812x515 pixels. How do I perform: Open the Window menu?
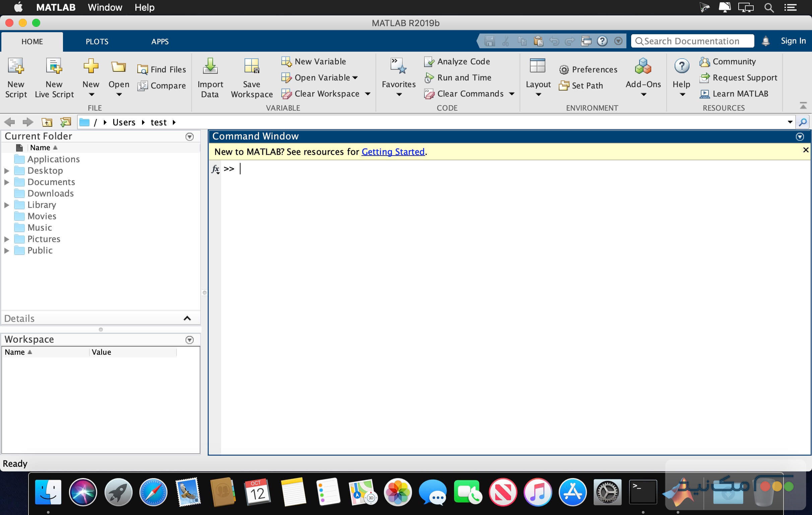pyautogui.click(x=105, y=7)
